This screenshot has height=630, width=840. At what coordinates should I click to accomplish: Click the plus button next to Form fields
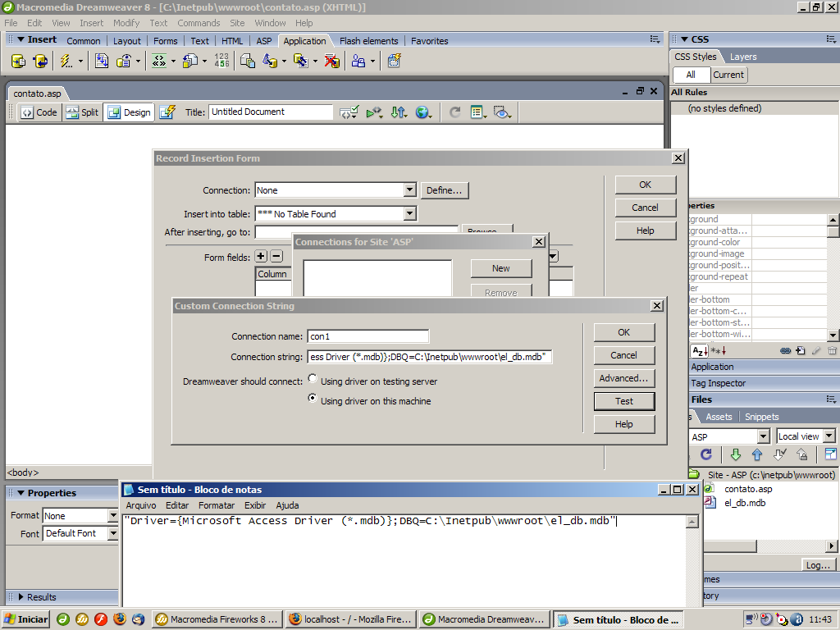click(261, 256)
